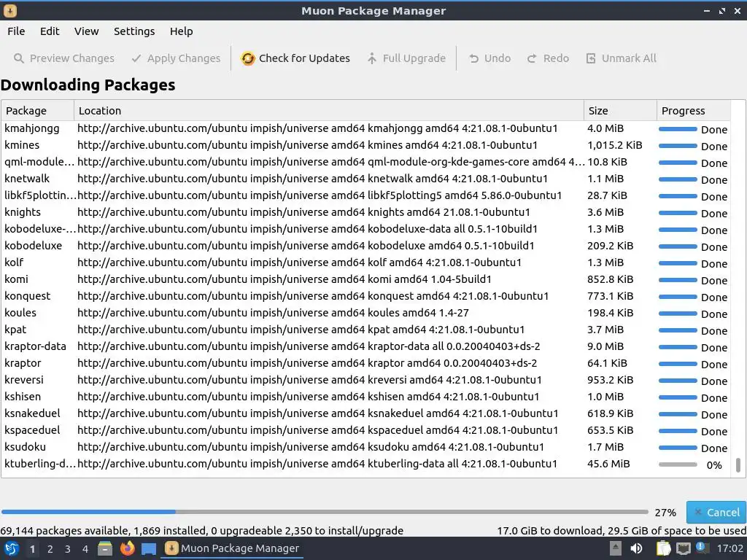Sort by the Size column header
747x560 pixels.
(620, 111)
